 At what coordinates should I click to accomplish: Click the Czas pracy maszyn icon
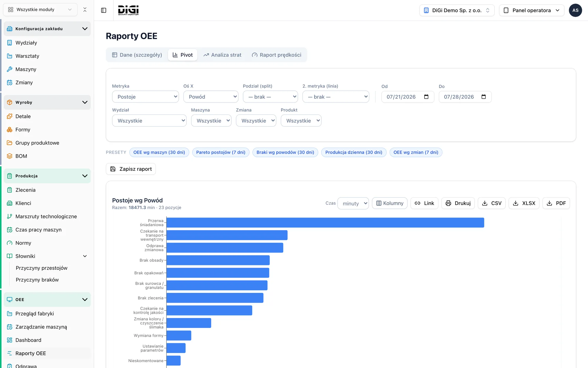tap(10, 230)
